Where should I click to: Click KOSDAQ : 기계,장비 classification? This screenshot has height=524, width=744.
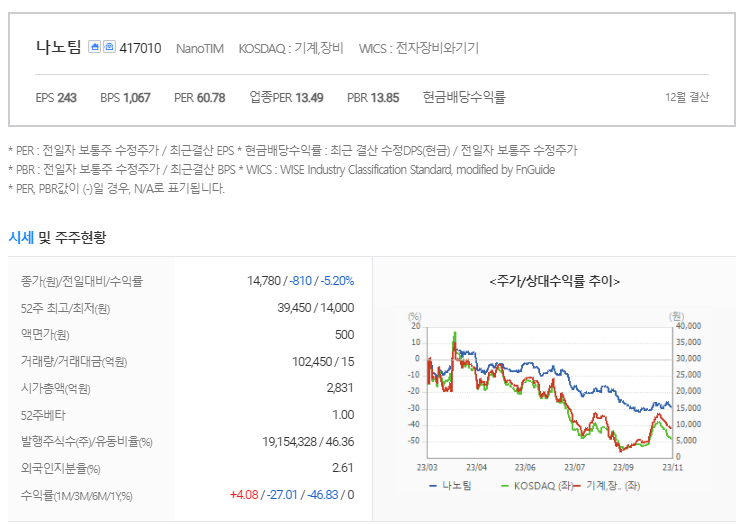click(x=291, y=48)
